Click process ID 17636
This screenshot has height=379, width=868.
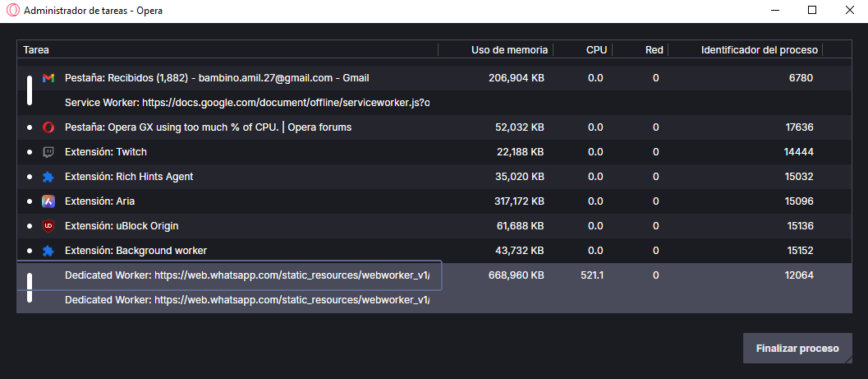pyautogui.click(x=799, y=127)
